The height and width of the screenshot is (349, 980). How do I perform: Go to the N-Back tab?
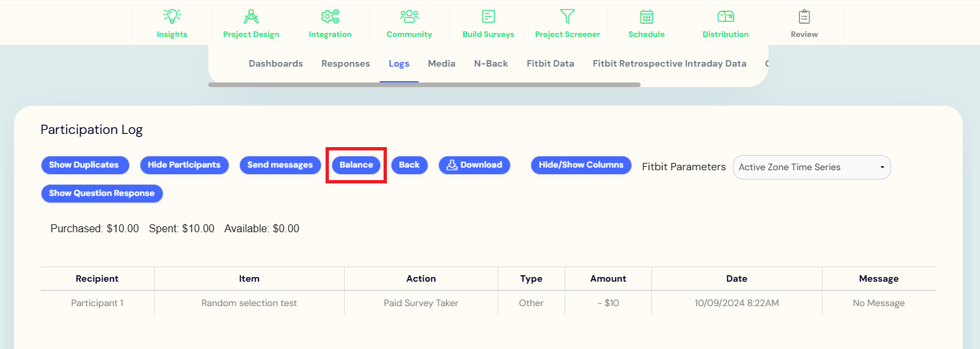tap(491, 64)
